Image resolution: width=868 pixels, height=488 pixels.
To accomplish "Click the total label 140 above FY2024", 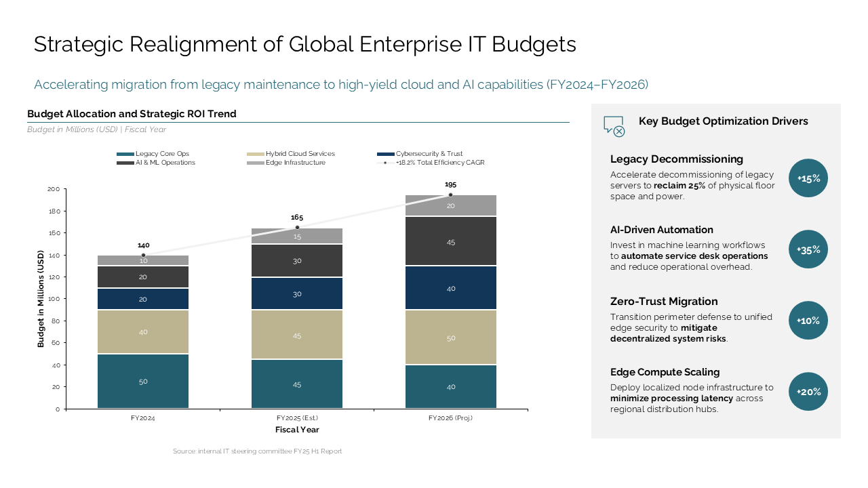I will (143, 245).
